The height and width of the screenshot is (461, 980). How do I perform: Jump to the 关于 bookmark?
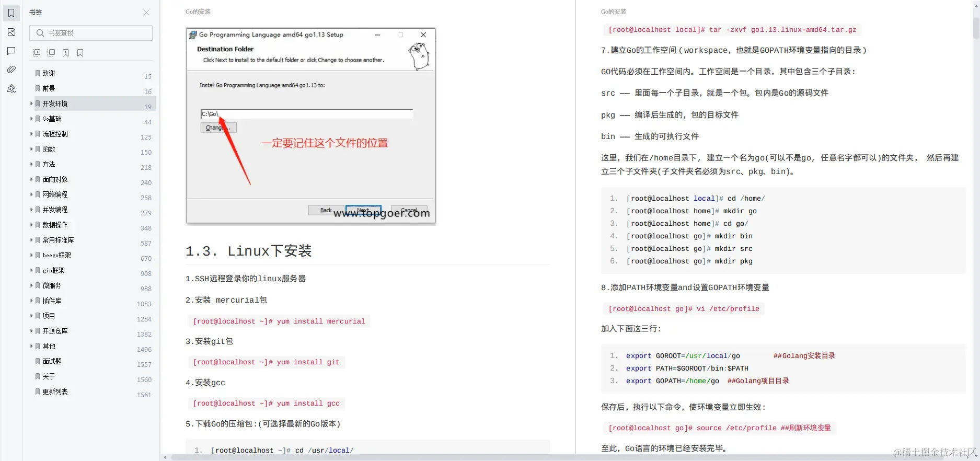[49, 376]
